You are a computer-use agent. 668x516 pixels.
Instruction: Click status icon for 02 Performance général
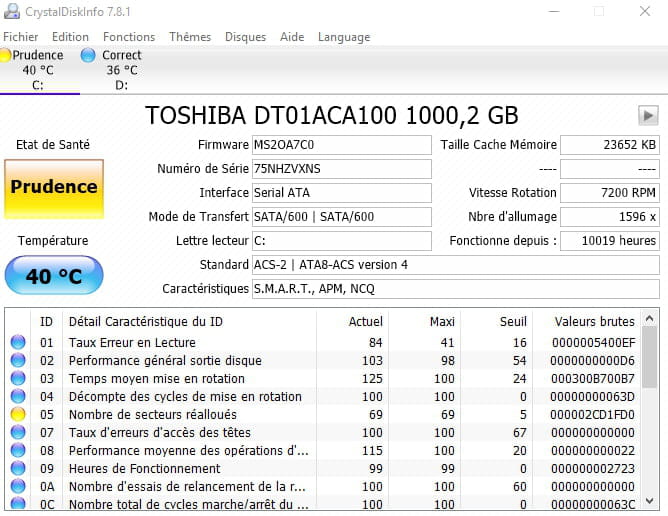point(18,360)
